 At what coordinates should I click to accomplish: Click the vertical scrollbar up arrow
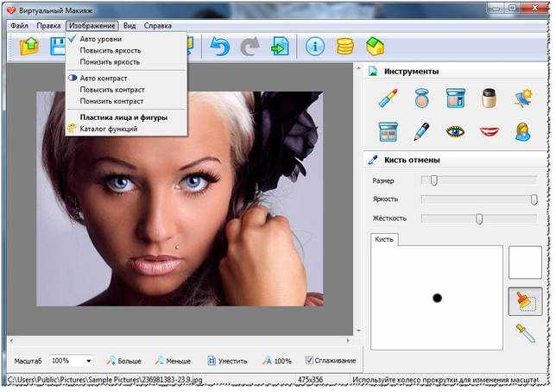tap(358, 67)
